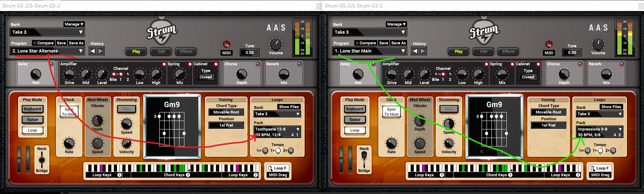This screenshot has height=194, width=644.
Task: Open Impressions 9-8 pack dropdown
Action: 600,129
